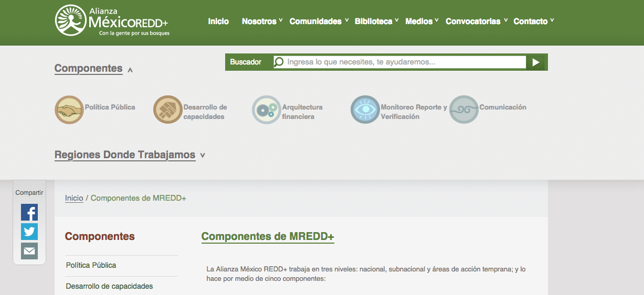Click Componentes de MREDD+ breadcrumb text
The height and width of the screenshot is (295, 644).
pos(139,198)
